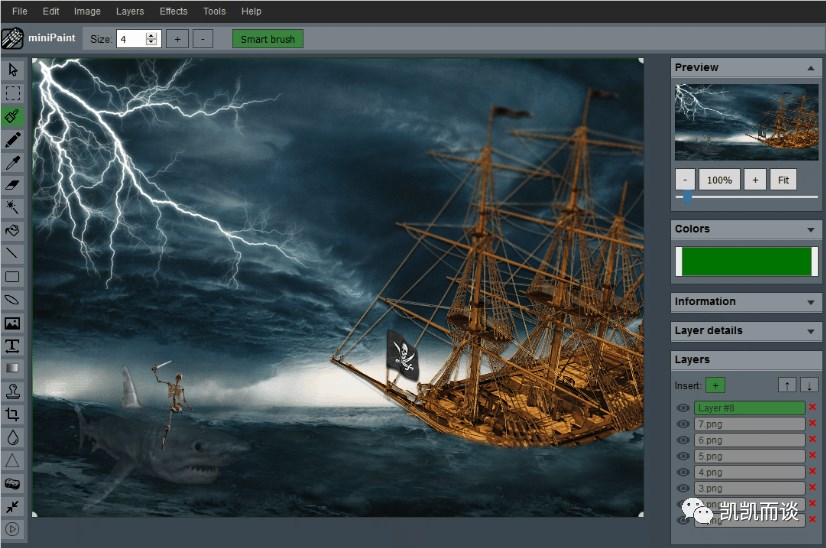This screenshot has height=548, width=826.
Task: Select the clone stamp tool
Action: [x=13, y=392]
